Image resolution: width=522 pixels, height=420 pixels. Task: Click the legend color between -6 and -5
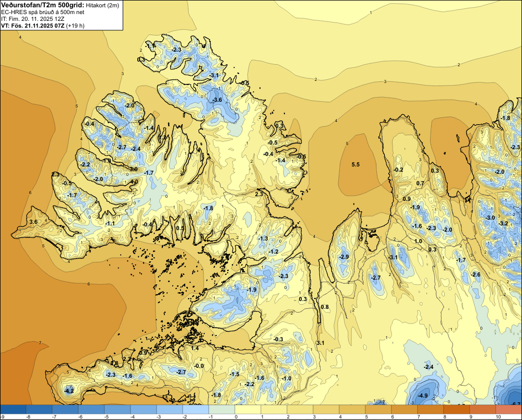pos(91,409)
